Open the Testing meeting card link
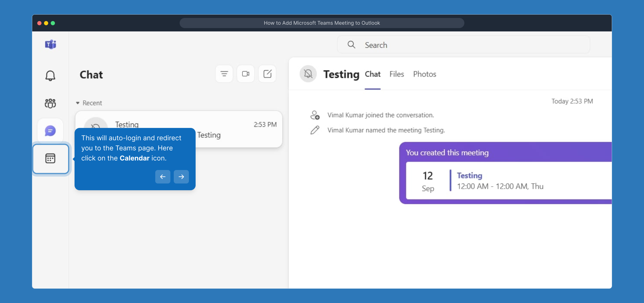The height and width of the screenshot is (303, 644). (x=469, y=176)
